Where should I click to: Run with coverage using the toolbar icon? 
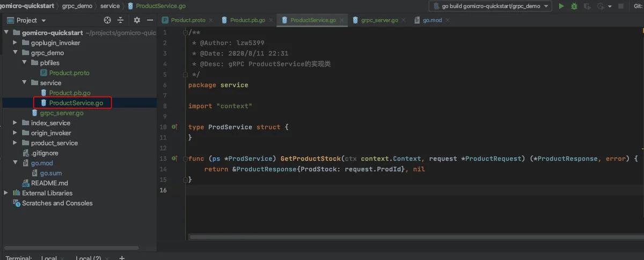pos(587,6)
